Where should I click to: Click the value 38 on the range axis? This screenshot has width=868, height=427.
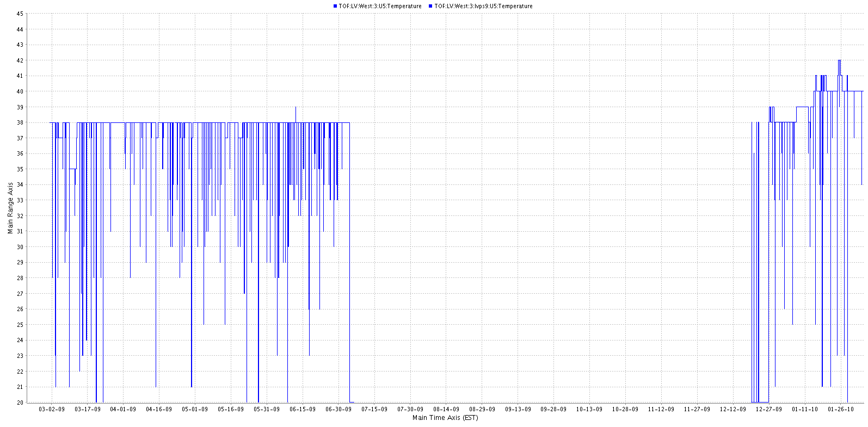[x=20, y=122]
